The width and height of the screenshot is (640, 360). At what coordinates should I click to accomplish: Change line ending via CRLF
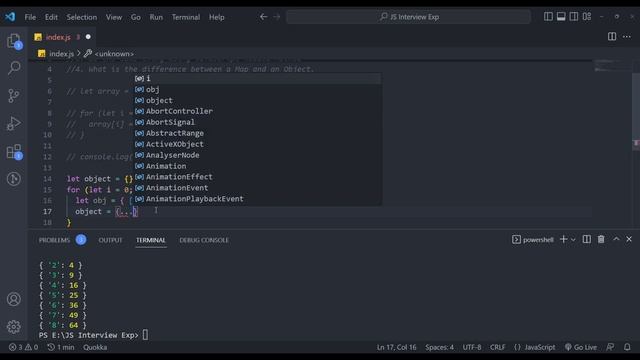pos(498,347)
